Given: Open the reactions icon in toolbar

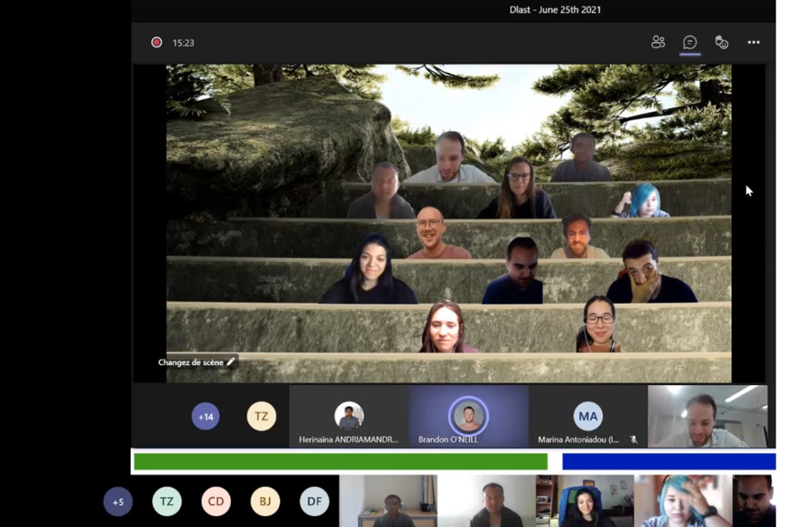Looking at the screenshot, I should 721,42.
